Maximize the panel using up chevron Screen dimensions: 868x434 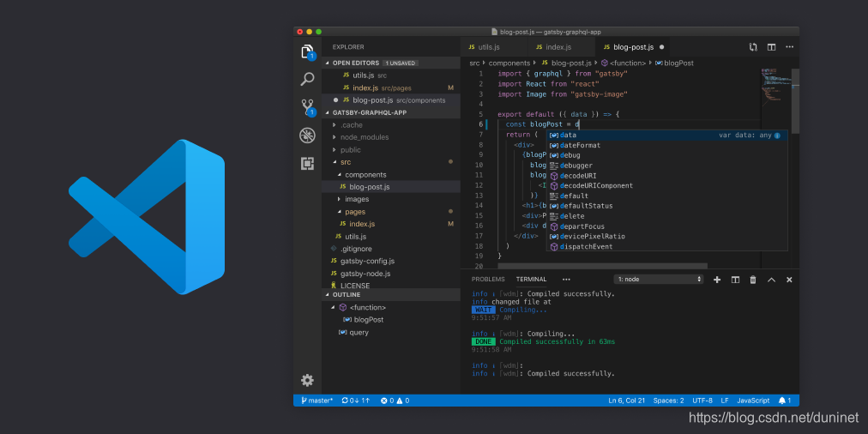click(771, 280)
